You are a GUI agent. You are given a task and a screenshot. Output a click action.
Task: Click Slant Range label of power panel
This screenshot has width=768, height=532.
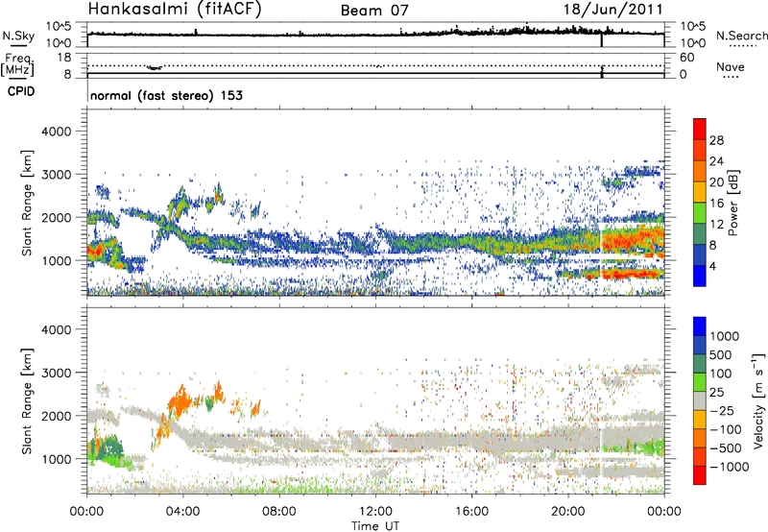pyautogui.click(x=27, y=203)
